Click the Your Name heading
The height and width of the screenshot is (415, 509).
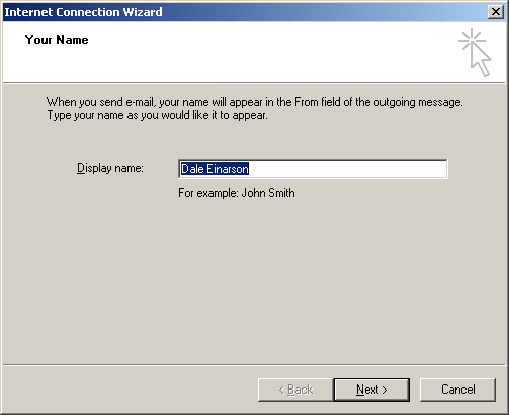[x=56, y=40]
